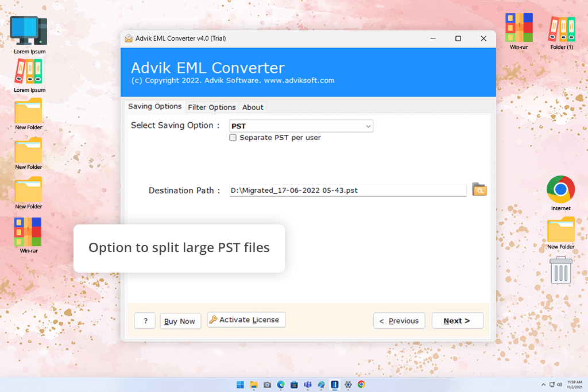Switch to the Filter Options tab
The height and width of the screenshot is (392, 588).
click(x=212, y=107)
